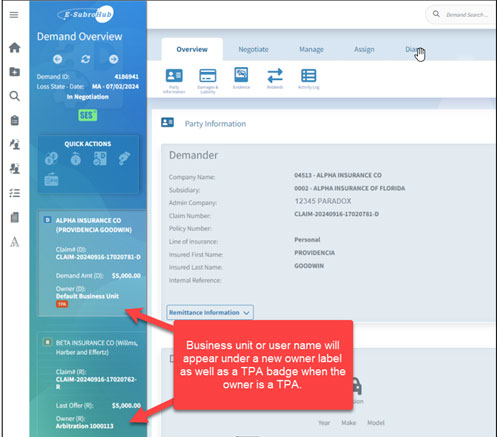This screenshot has height=437, width=497.
Task: Click the In Negotiation status text
Action: click(88, 97)
